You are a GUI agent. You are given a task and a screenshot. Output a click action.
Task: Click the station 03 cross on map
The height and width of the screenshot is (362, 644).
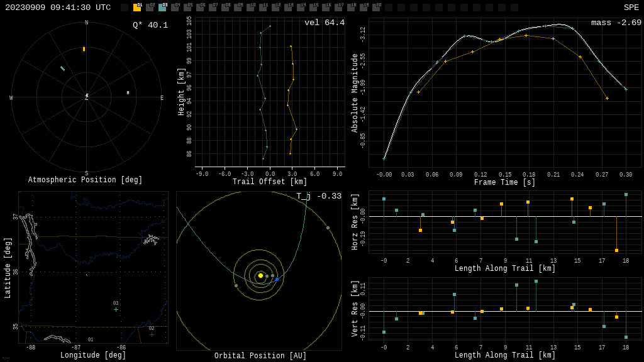pyautogui.click(x=116, y=309)
